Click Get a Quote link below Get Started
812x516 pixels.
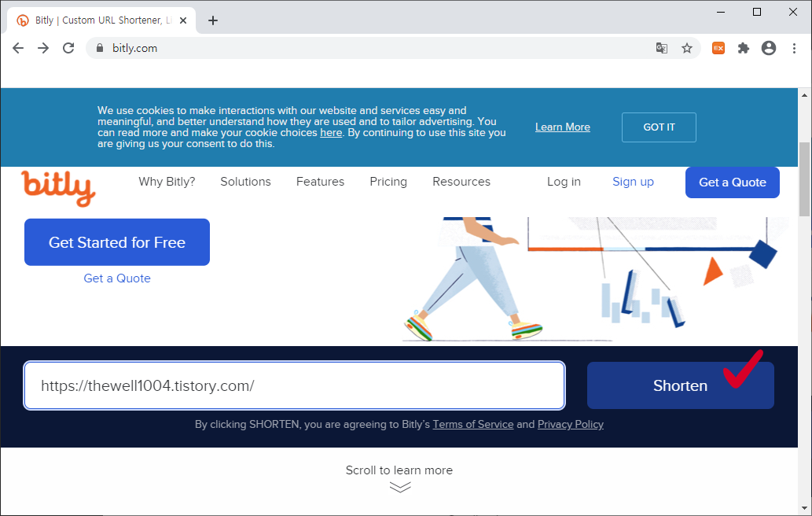[117, 278]
